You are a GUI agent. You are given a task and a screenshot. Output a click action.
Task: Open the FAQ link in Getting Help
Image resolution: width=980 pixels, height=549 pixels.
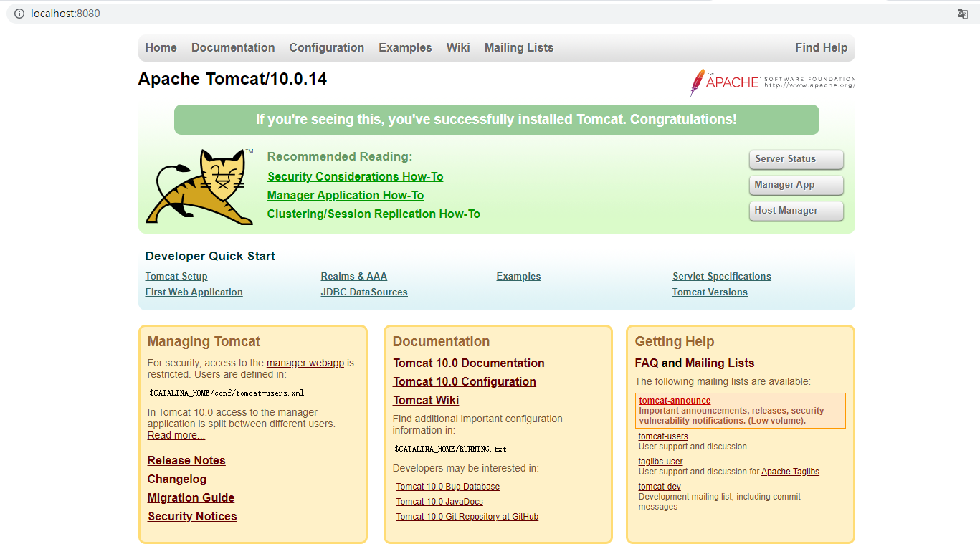coord(647,363)
